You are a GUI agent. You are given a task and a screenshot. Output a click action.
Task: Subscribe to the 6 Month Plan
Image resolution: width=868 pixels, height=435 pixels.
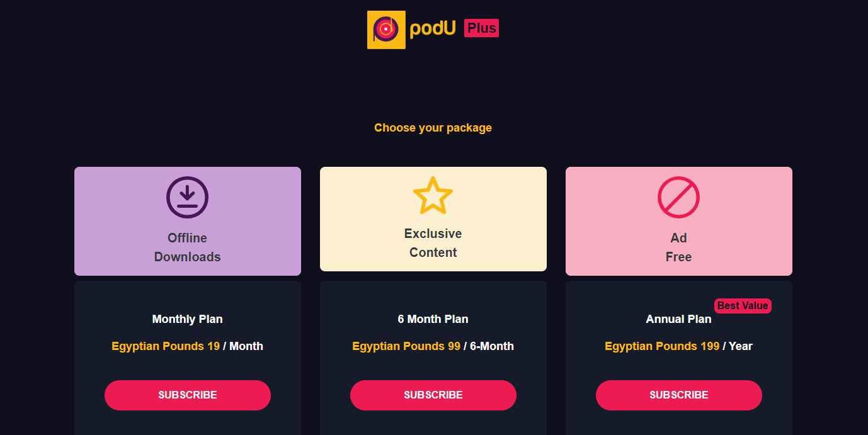tap(433, 395)
